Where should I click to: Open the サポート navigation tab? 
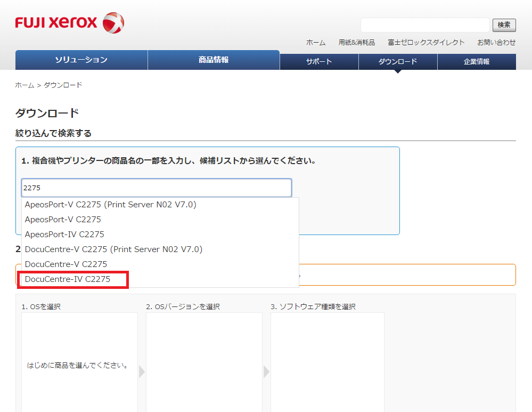point(319,62)
